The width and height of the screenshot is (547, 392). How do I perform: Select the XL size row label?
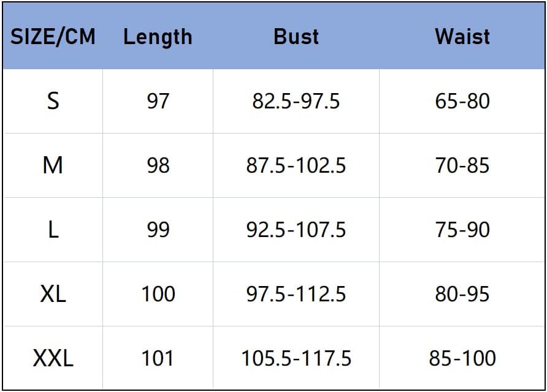[x=53, y=294]
